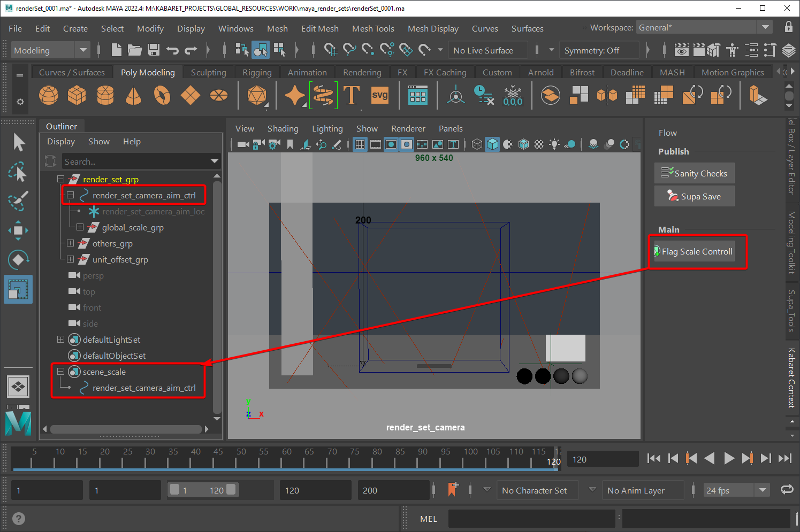Open the Symmetry Off dropdown

599,50
